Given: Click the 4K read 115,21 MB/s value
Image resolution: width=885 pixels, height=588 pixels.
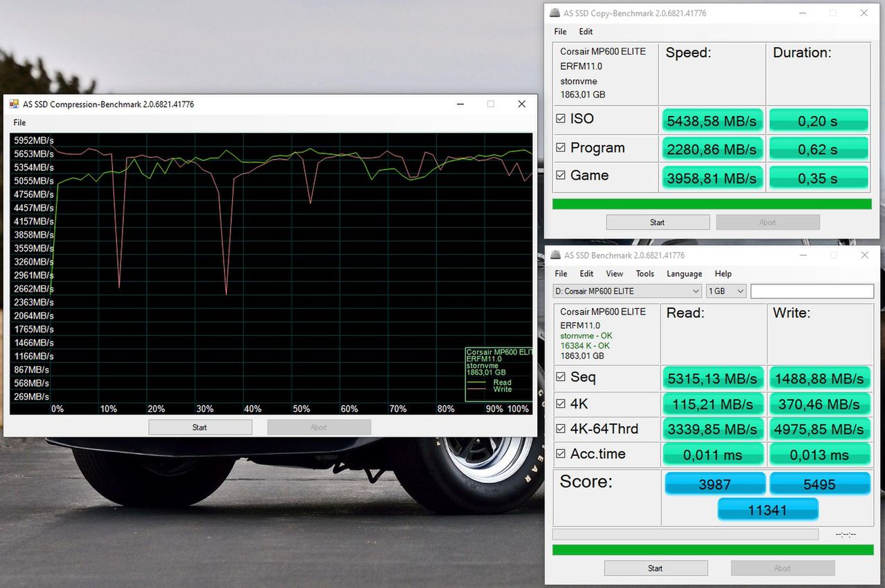Looking at the screenshot, I should coord(714,404).
